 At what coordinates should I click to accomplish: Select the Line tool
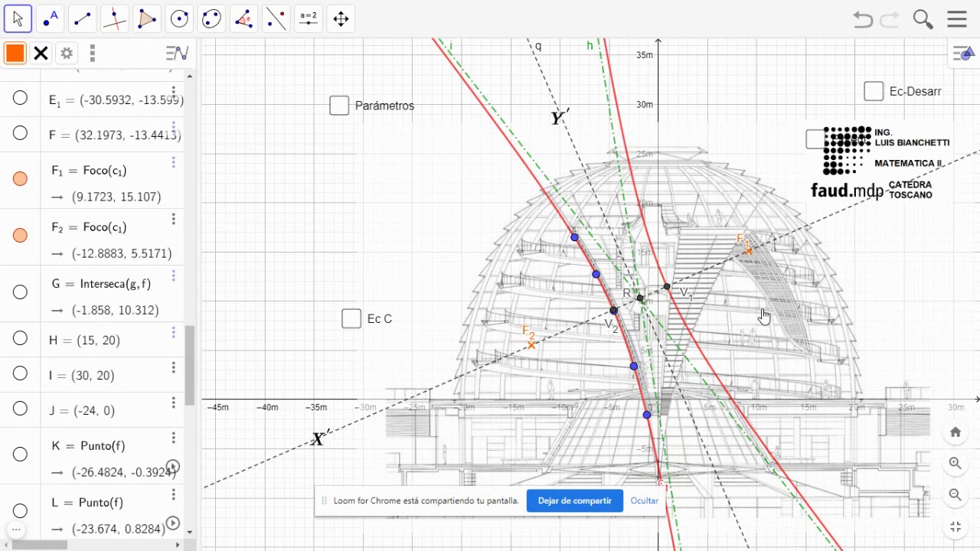pyautogui.click(x=83, y=19)
